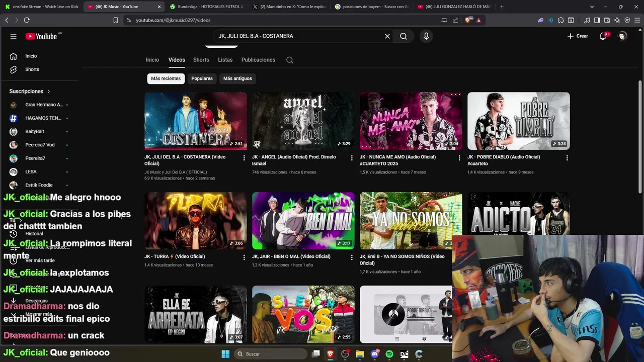
Task: Play the NUNCA ME AMO thumbnail
Action: [411, 121]
